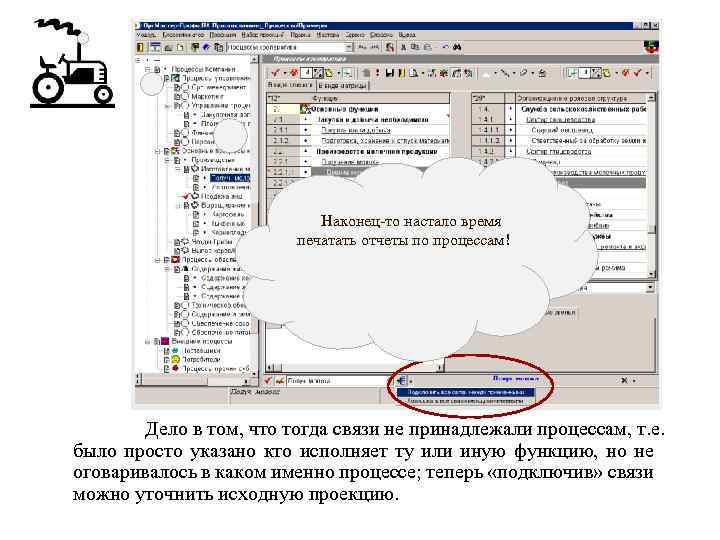Click the small down arrow after the link-connect icon

click(x=411, y=381)
